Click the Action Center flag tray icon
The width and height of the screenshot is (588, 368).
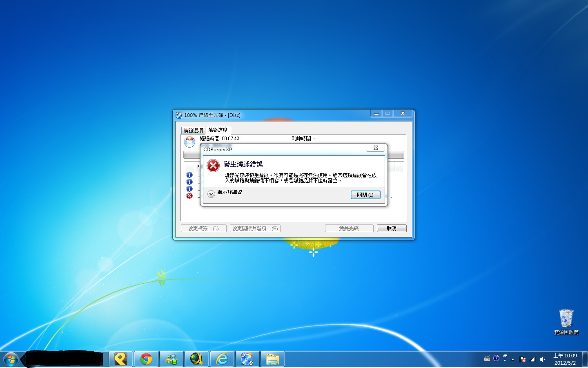(x=522, y=359)
